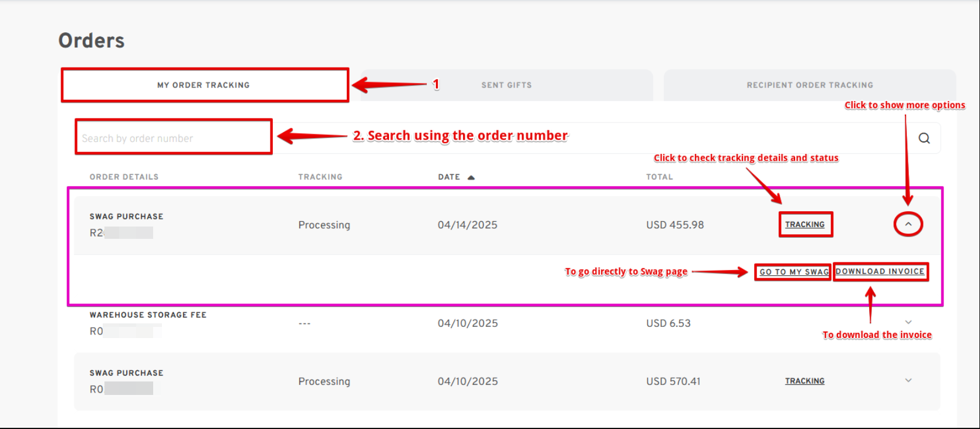
Task: Expand the USD 570.41 order chevron
Action: (x=908, y=380)
